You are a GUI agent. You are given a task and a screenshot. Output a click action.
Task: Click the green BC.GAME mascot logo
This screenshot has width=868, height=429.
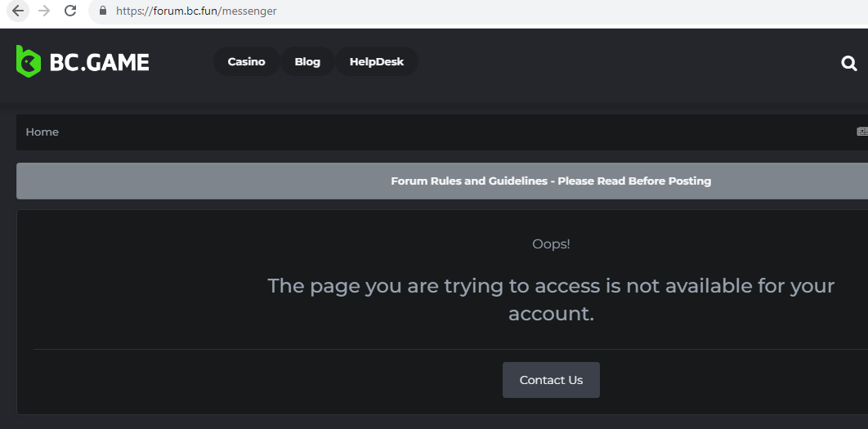(x=29, y=61)
